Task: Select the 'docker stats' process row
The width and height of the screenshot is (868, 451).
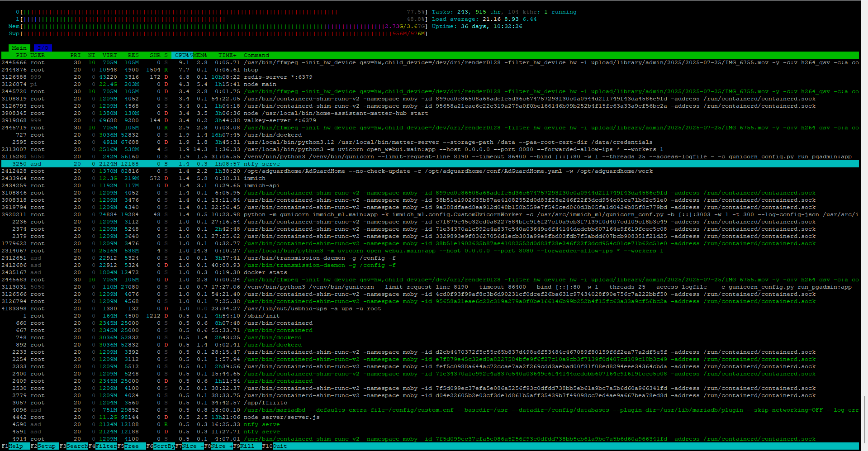Action: [x=430, y=272]
